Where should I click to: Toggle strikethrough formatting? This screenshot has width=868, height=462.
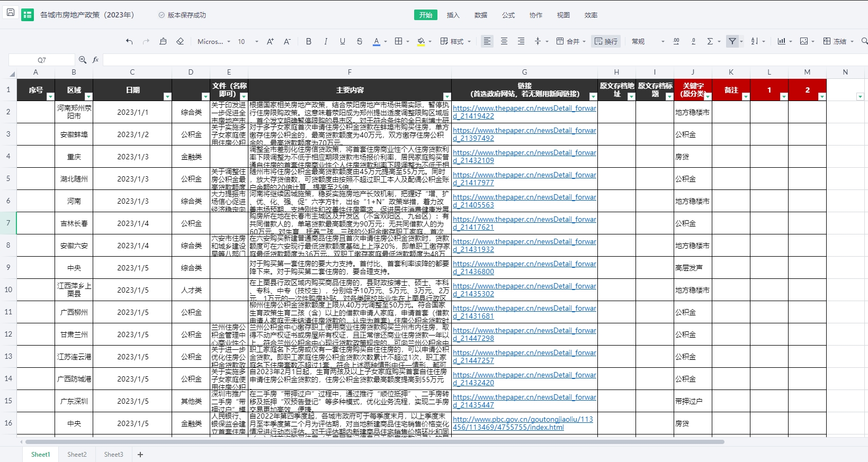(x=360, y=41)
